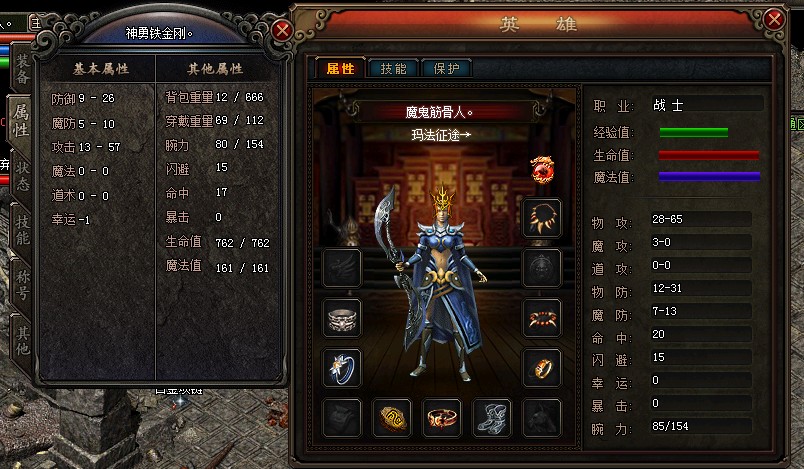The width and height of the screenshot is (804, 469).
Task: Open the 装备 side tab
Action: 22,69
